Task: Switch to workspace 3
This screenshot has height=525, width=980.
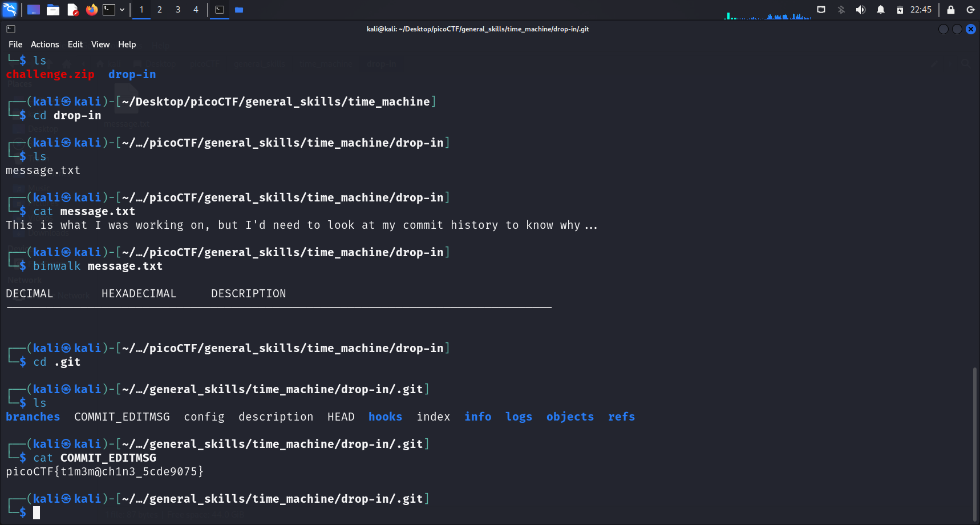Action: pos(178,10)
